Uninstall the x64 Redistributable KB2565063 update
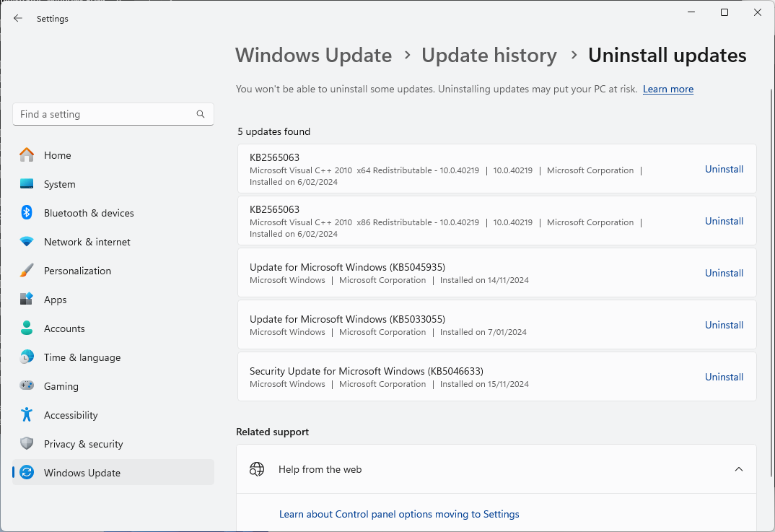Image resolution: width=775 pixels, height=532 pixels. tap(724, 169)
